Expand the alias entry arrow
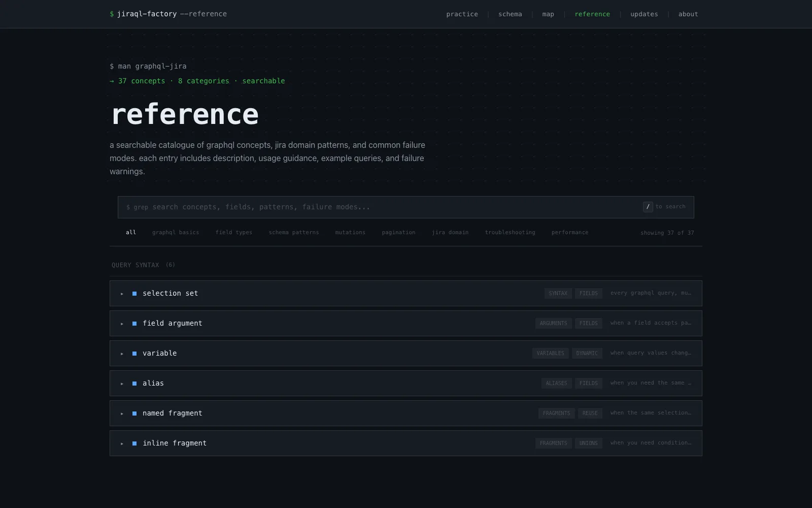This screenshot has height=508, width=812. [122, 384]
